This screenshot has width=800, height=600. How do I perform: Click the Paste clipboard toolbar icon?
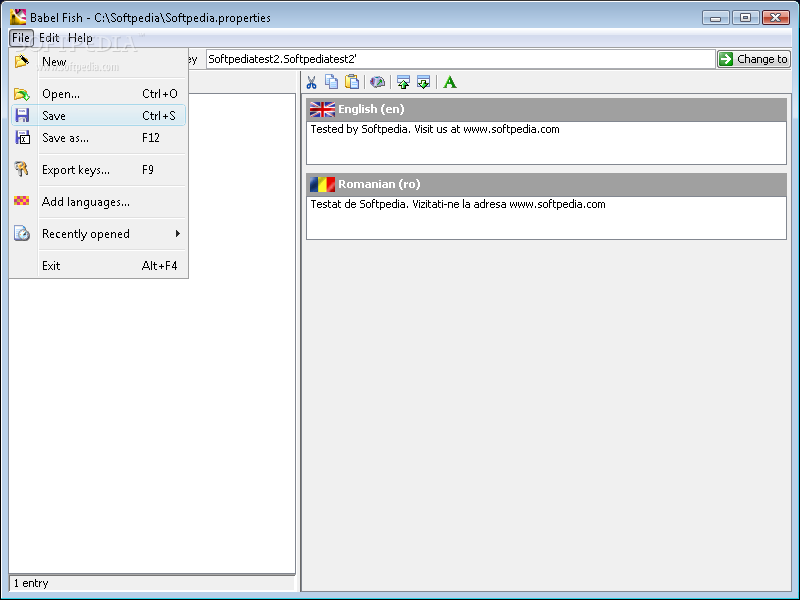(x=352, y=82)
